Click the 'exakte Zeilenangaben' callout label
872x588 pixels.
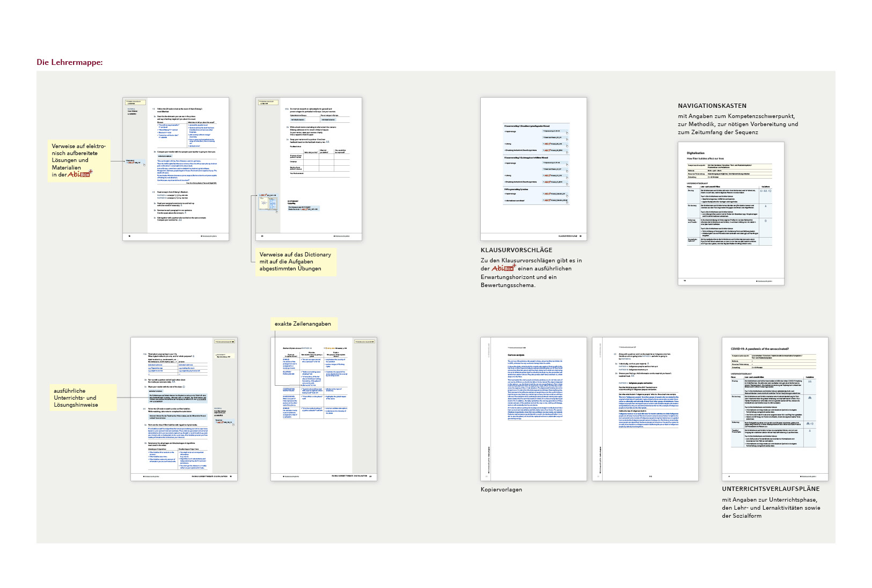point(303,324)
